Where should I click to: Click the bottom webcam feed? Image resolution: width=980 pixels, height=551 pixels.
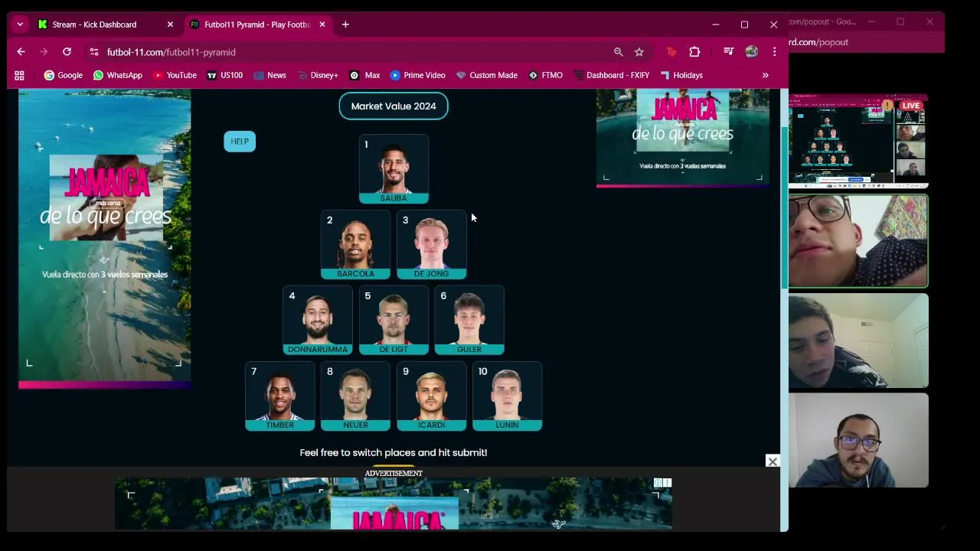pos(858,440)
